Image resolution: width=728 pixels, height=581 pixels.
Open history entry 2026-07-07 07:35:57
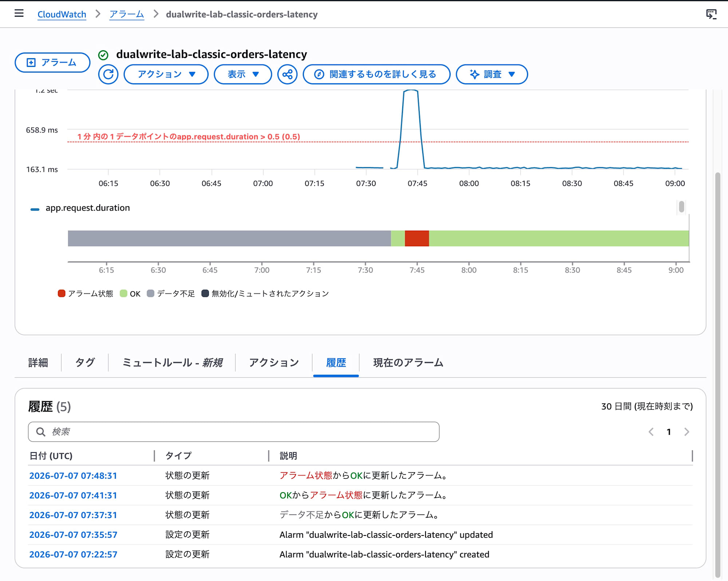(x=73, y=534)
